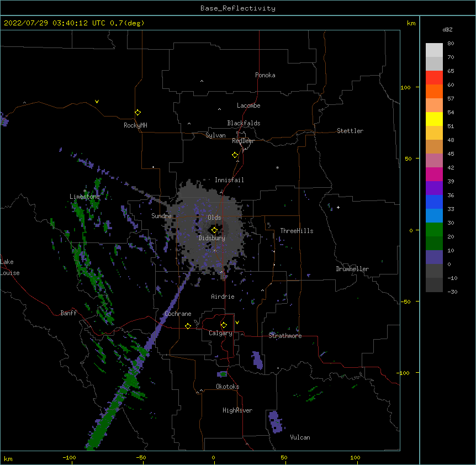Pick the slate purple swatch between 10 and 0 dBZ
The image size is (476, 465).
pyautogui.click(x=434, y=257)
